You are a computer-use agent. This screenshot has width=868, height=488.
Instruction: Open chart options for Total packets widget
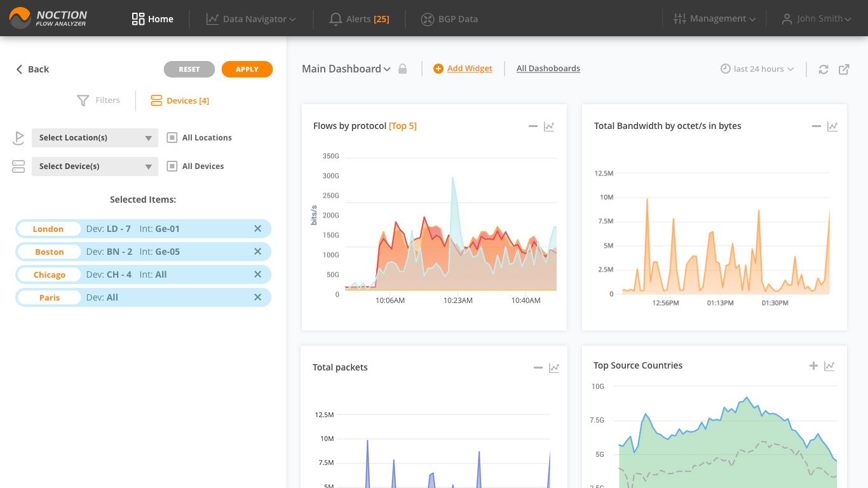pyautogui.click(x=554, y=368)
